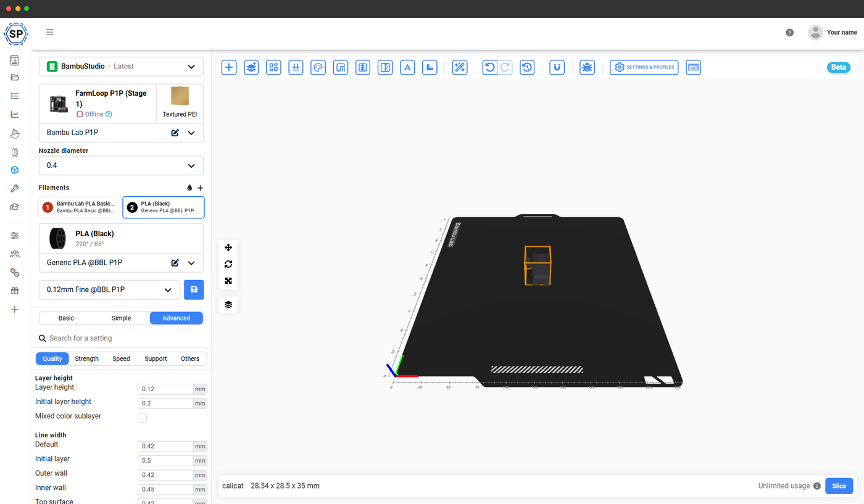
Task: Click the greyed redo arrow
Action: (x=505, y=67)
